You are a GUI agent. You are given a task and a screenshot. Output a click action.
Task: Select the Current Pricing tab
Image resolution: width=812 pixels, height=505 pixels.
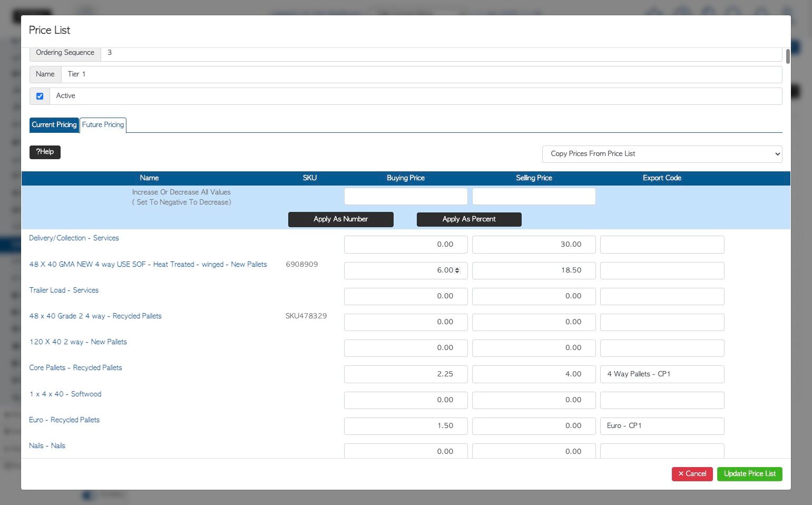[x=54, y=125]
